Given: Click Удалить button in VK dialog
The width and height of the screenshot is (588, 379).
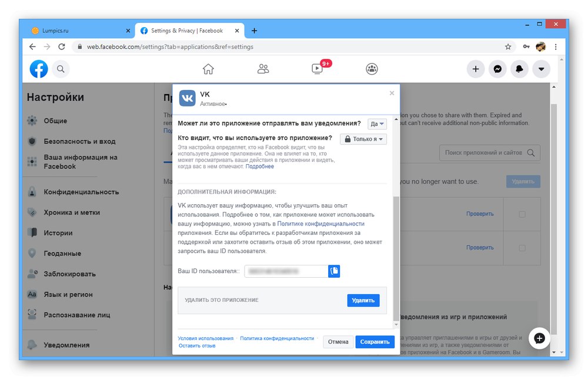Looking at the screenshot, I should tap(363, 300).
